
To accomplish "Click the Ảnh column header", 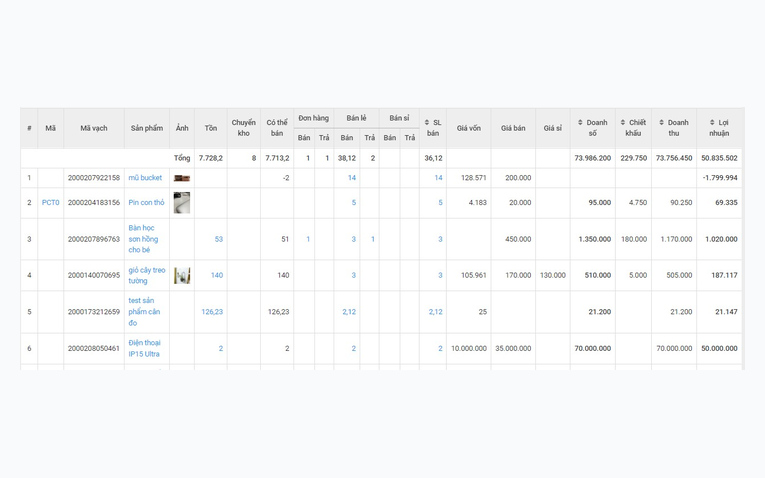I will click(x=182, y=128).
